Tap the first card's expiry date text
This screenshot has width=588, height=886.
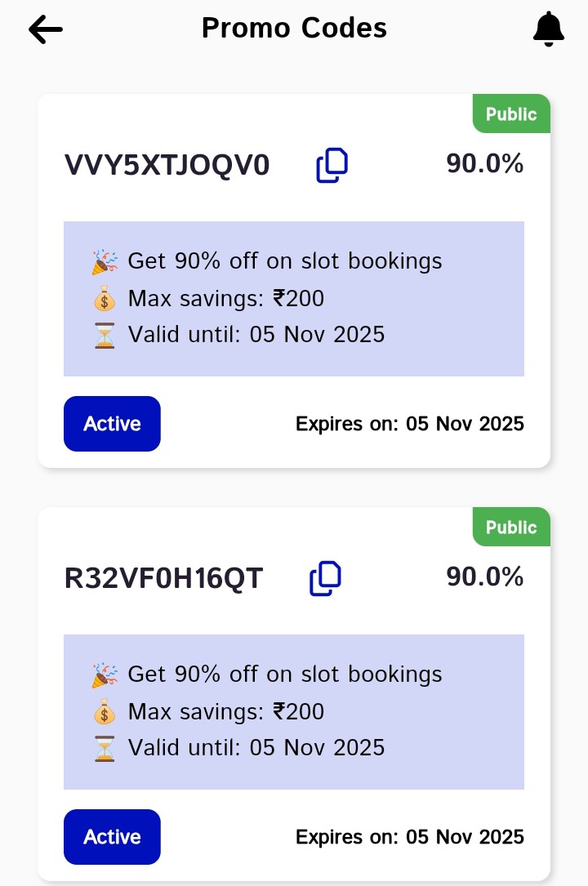[x=409, y=424]
